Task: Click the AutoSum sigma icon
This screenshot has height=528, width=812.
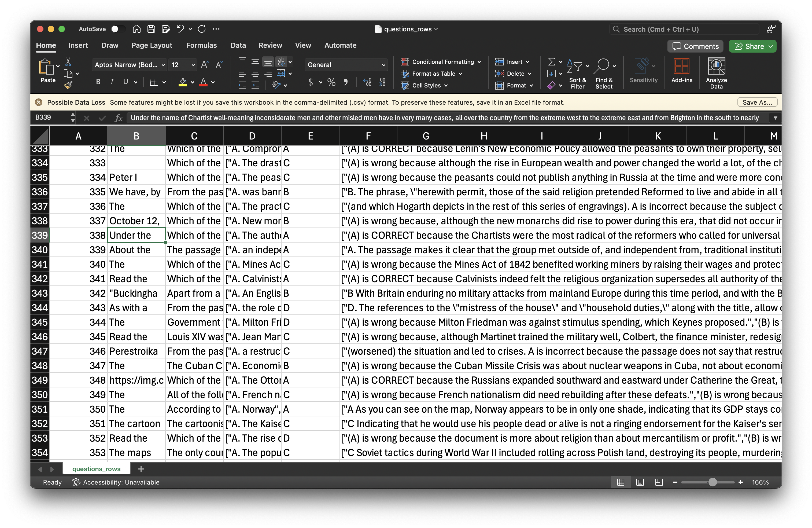Action: pyautogui.click(x=551, y=62)
